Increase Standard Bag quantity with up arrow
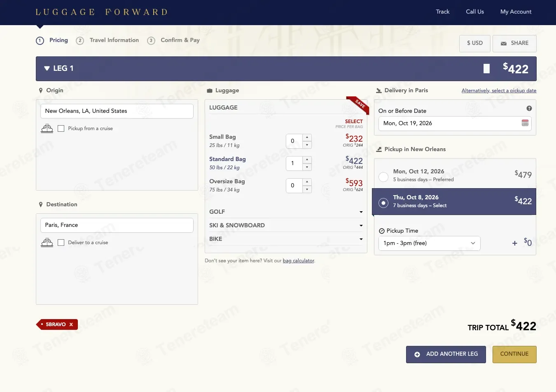 tap(307, 159)
